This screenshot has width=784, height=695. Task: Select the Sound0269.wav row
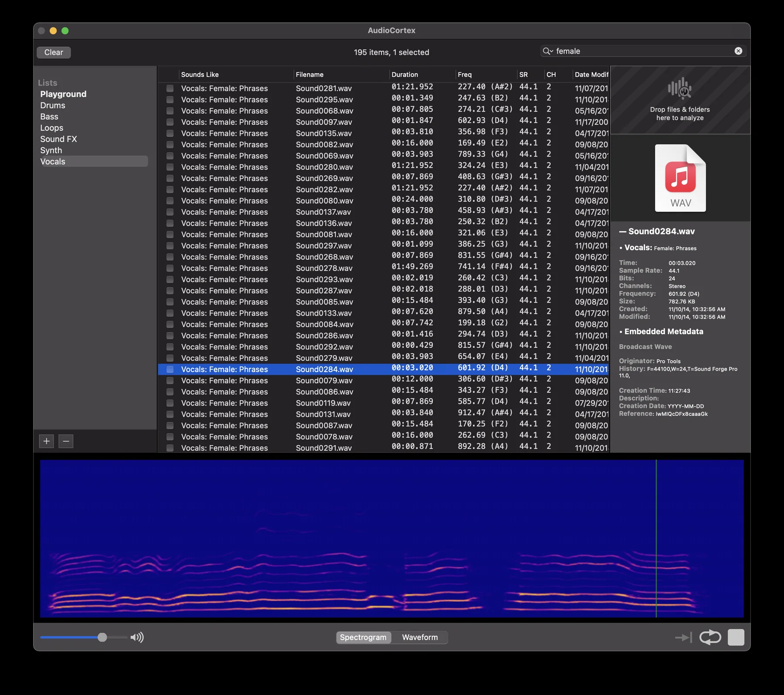383,179
